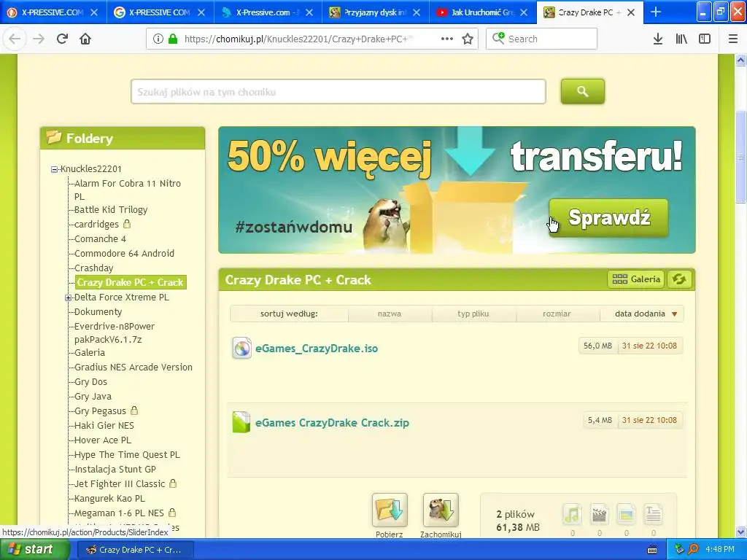Click the Sprawdź banner button
This screenshot has width=747, height=560.
pyautogui.click(x=609, y=217)
